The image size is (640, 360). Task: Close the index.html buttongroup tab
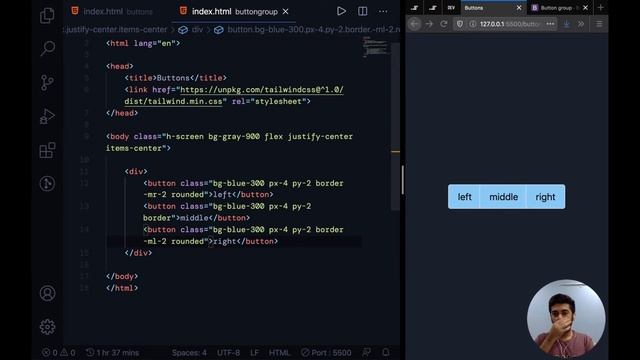tap(286, 11)
